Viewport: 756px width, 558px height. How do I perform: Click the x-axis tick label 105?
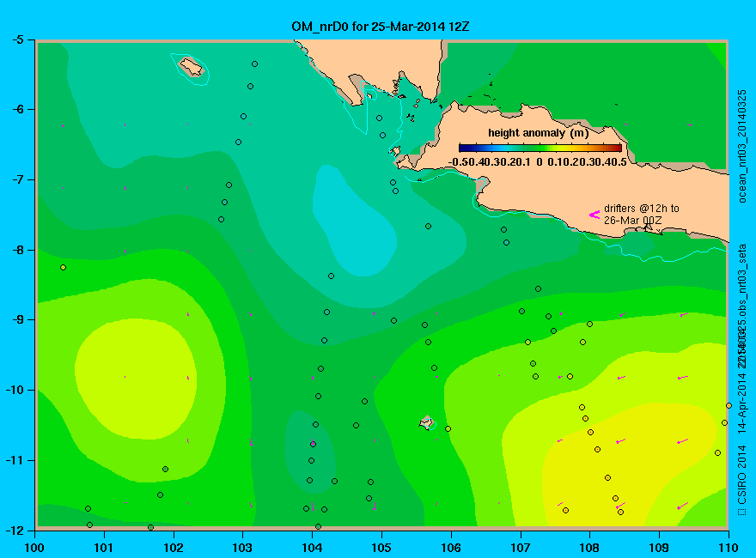[x=381, y=548]
